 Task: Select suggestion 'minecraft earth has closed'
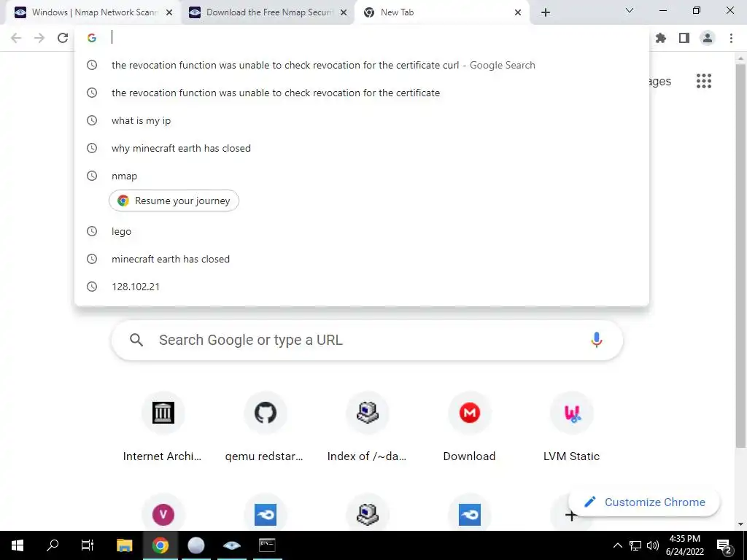(362, 259)
